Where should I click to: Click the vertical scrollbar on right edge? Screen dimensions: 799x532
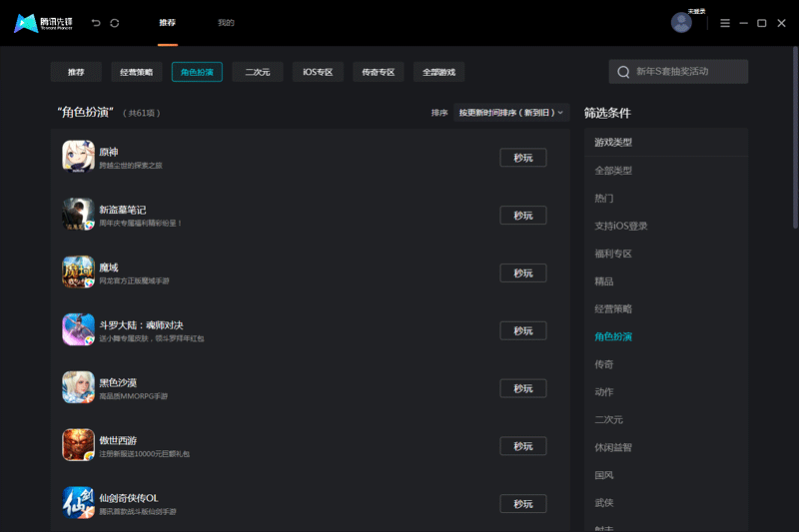coord(795,138)
